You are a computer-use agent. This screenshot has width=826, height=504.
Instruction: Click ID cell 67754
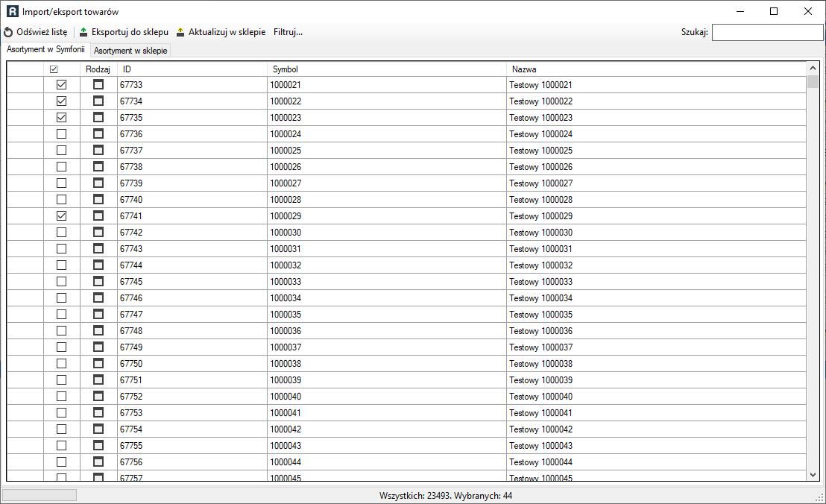point(192,429)
